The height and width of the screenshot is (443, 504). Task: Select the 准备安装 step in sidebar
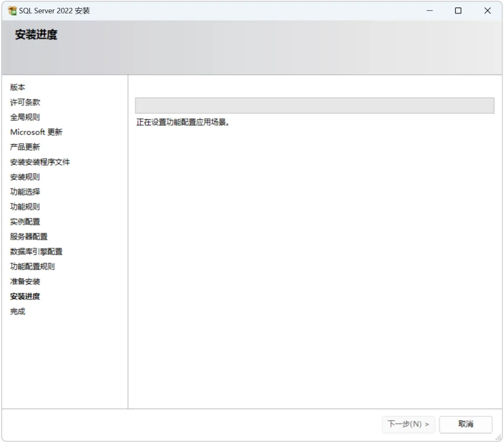tap(25, 281)
